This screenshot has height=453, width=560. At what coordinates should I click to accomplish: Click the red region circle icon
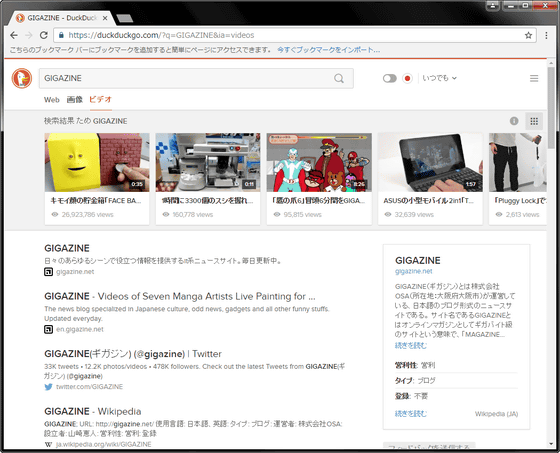coord(407,78)
